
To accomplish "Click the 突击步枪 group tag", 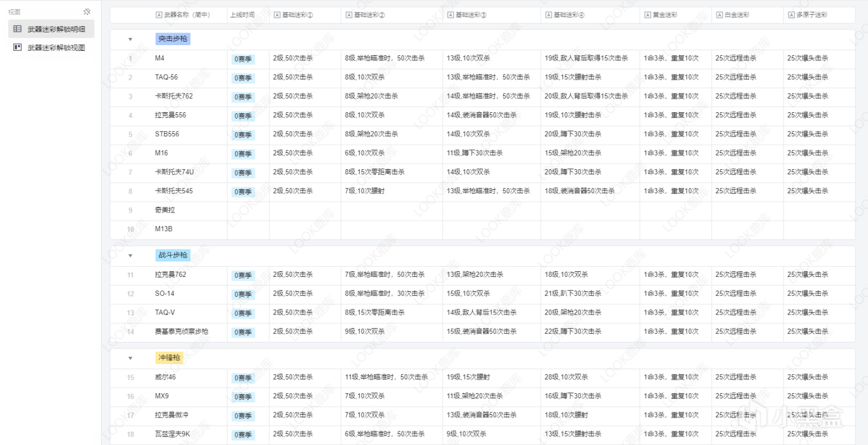I will click(172, 39).
